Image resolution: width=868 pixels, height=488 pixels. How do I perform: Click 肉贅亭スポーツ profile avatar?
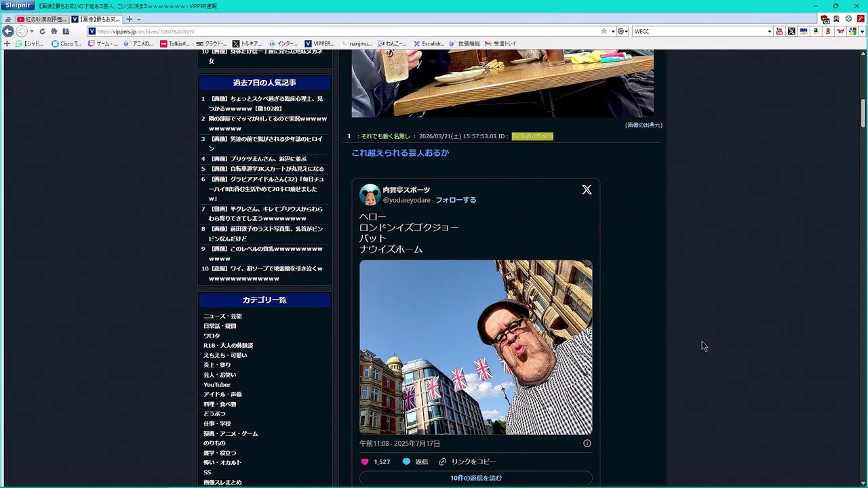370,195
